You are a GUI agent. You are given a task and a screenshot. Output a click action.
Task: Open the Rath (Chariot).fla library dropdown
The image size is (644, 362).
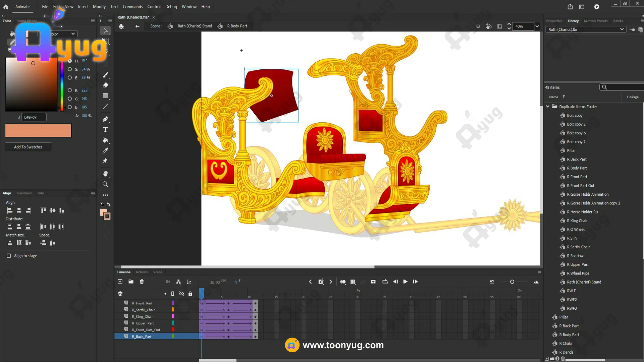pyautogui.click(x=622, y=29)
